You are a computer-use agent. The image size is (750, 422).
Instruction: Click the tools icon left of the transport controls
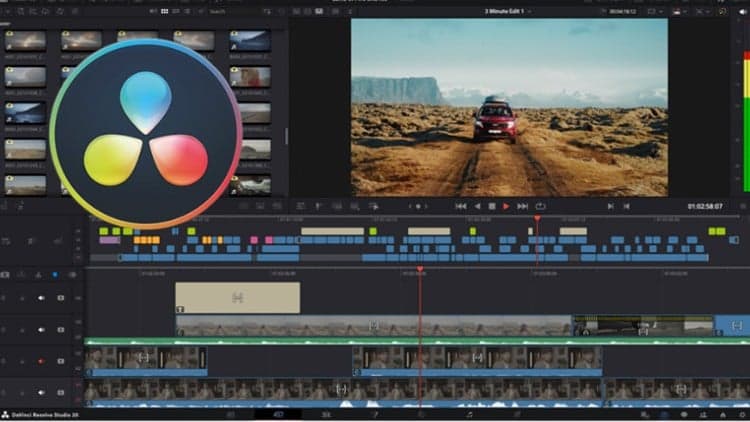click(300, 206)
